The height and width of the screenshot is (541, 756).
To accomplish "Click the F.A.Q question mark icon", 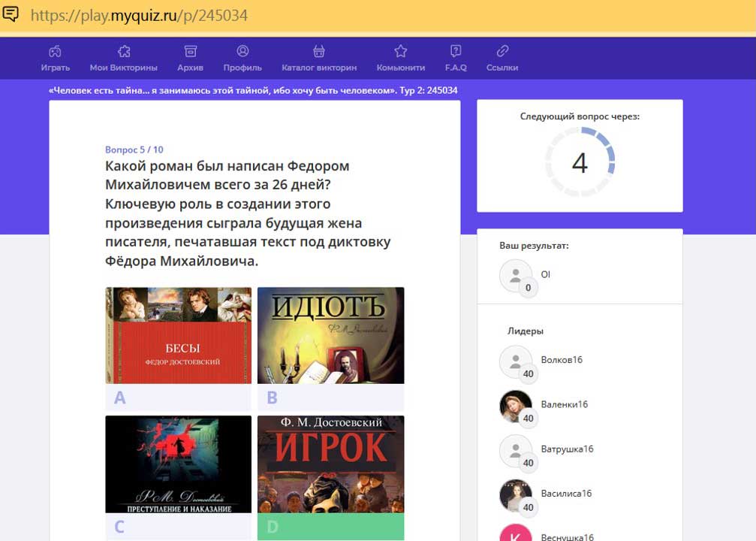I will coord(456,51).
